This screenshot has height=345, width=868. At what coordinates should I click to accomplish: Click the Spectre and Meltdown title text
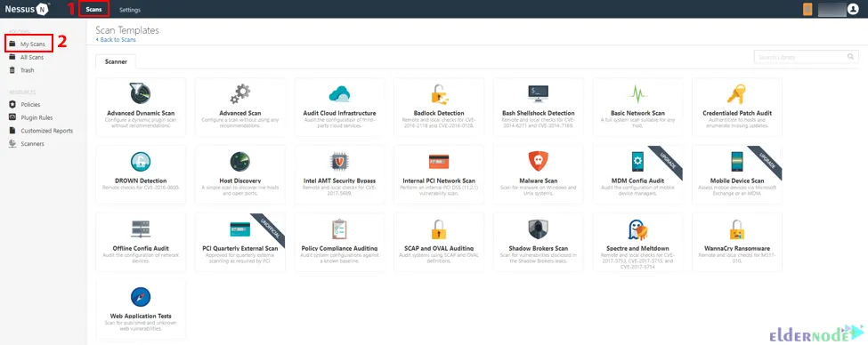(x=637, y=249)
